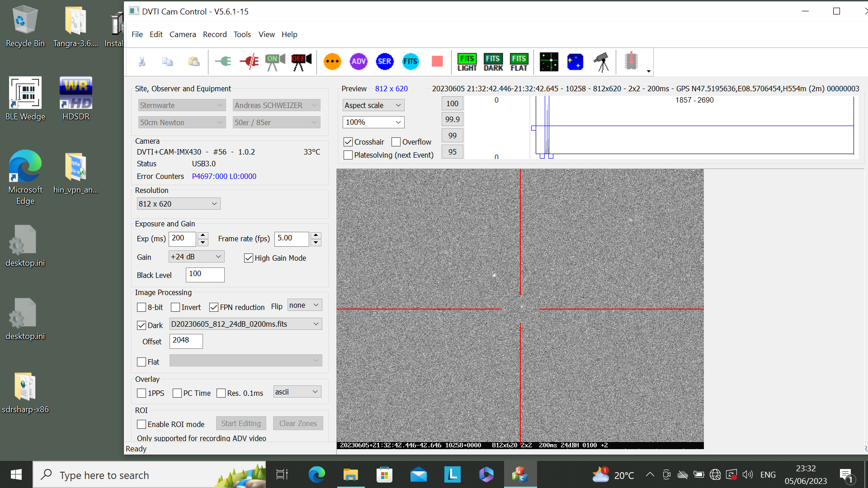Open the Aspect scale dropdown
This screenshot has width=868, height=488.
[373, 105]
